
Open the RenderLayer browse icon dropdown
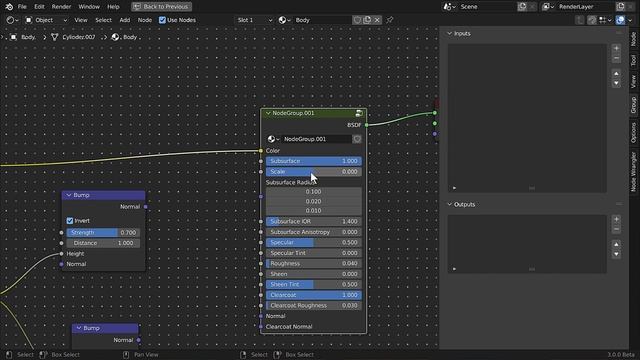548,7
